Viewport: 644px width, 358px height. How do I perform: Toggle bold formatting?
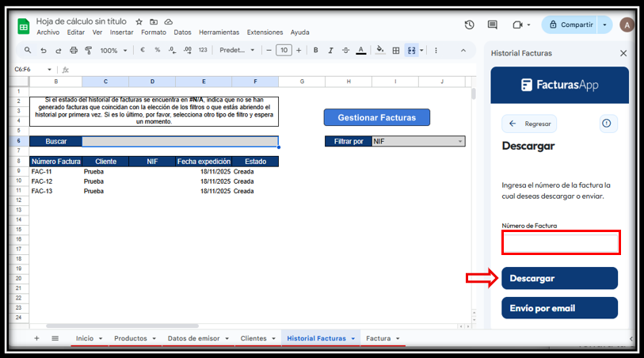(x=315, y=50)
